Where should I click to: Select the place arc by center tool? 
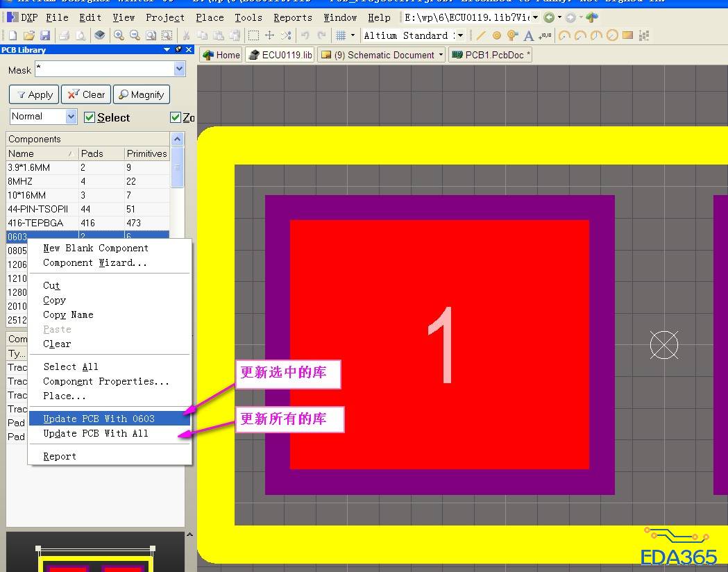coord(564,35)
